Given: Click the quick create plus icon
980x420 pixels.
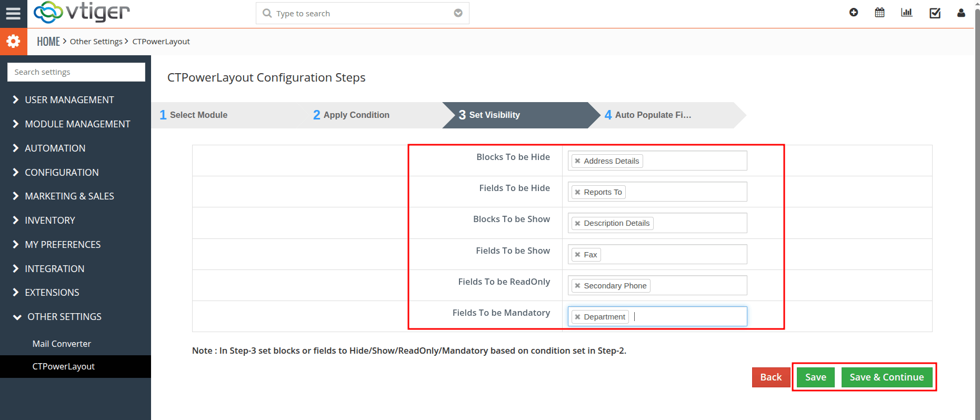Looking at the screenshot, I should pos(854,13).
